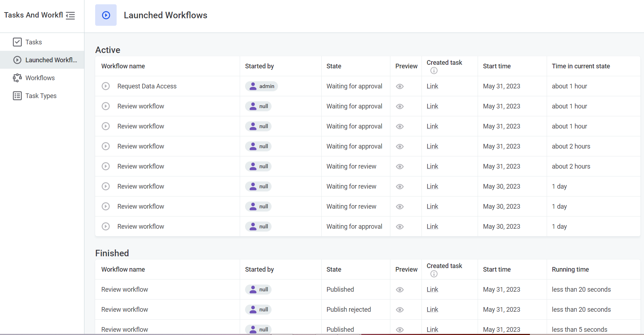
Task: Click eye icon in last Active row
Action: click(400, 227)
